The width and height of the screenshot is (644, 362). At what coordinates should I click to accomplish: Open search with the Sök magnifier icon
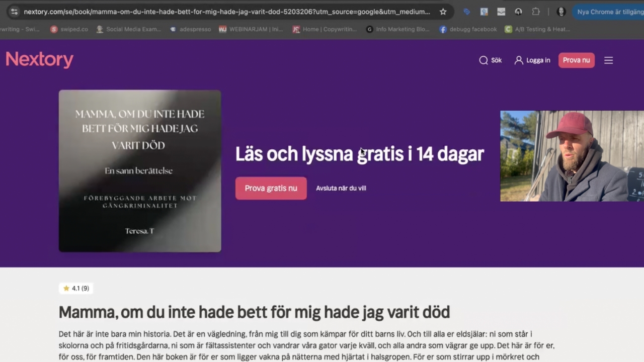pos(484,60)
